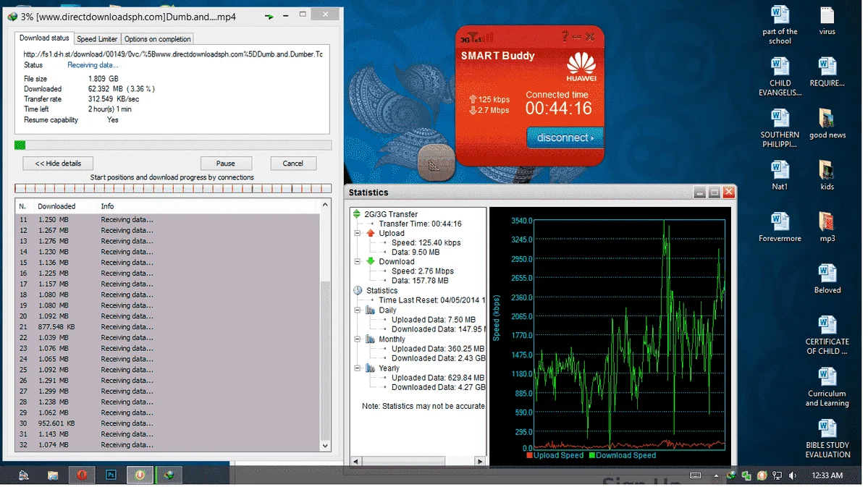The width and height of the screenshot is (868, 487).
Task: Click the red circular taskbar app icon
Action: [x=81, y=475]
